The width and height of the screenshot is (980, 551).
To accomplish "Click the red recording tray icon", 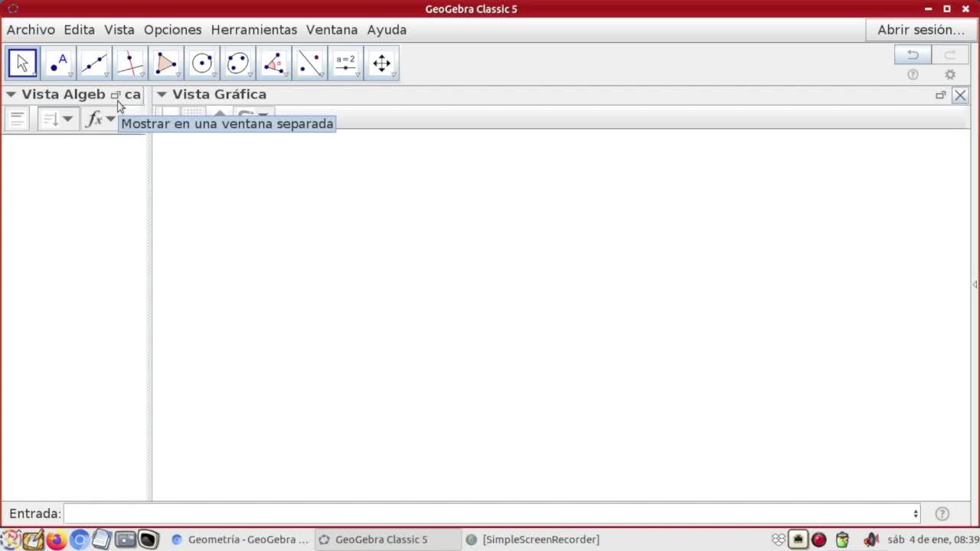I will coord(819,540).
